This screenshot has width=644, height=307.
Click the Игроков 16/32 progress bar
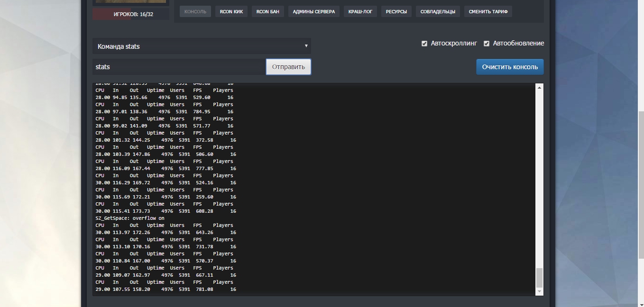131,14
